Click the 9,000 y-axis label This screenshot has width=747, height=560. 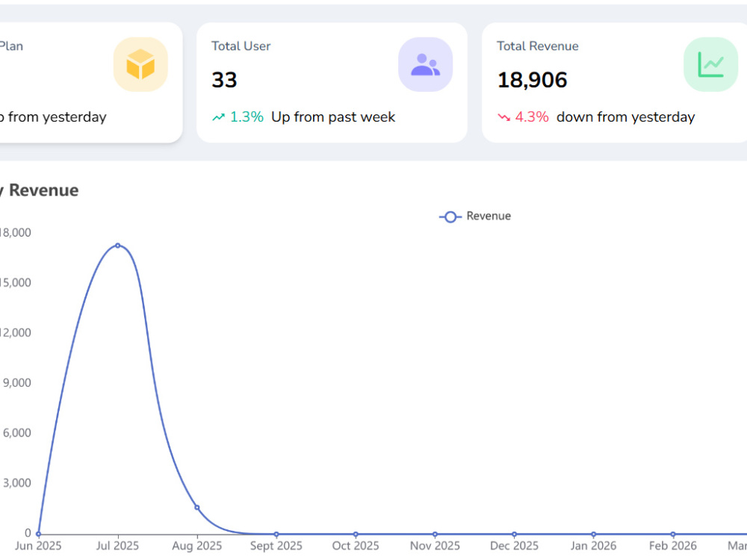pos(16,383)
